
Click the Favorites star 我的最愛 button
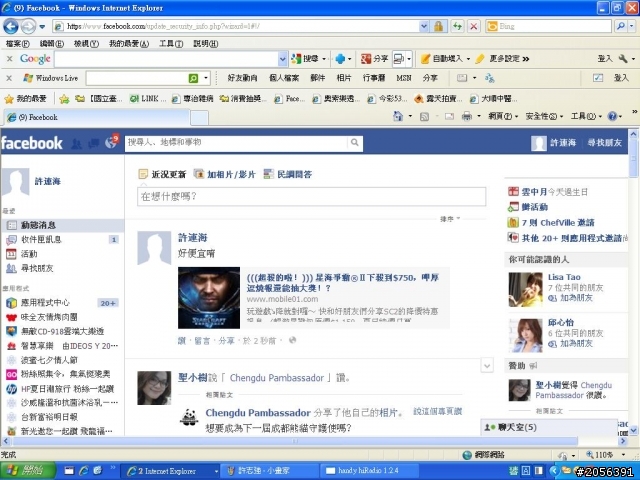pos(25,98)
